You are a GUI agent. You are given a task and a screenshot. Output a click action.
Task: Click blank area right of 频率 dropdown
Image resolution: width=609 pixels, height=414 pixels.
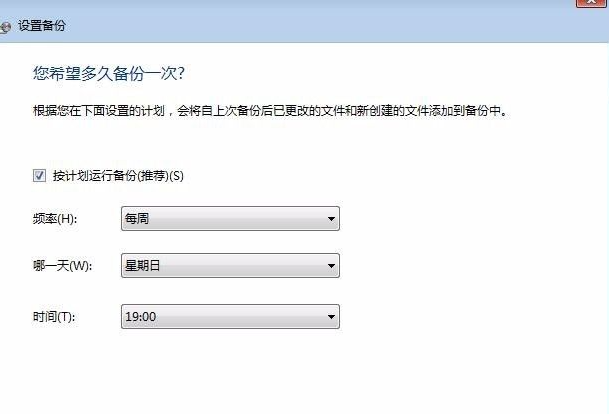(x=470, y=219)
